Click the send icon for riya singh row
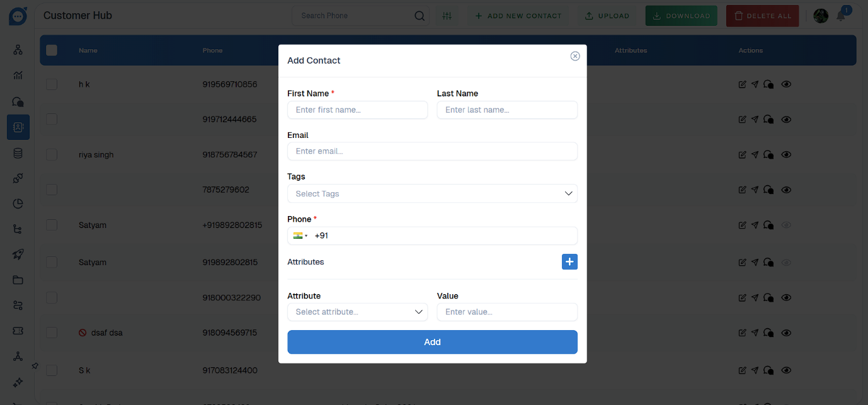This screenshot has height=405, width=868. point(755,155)
